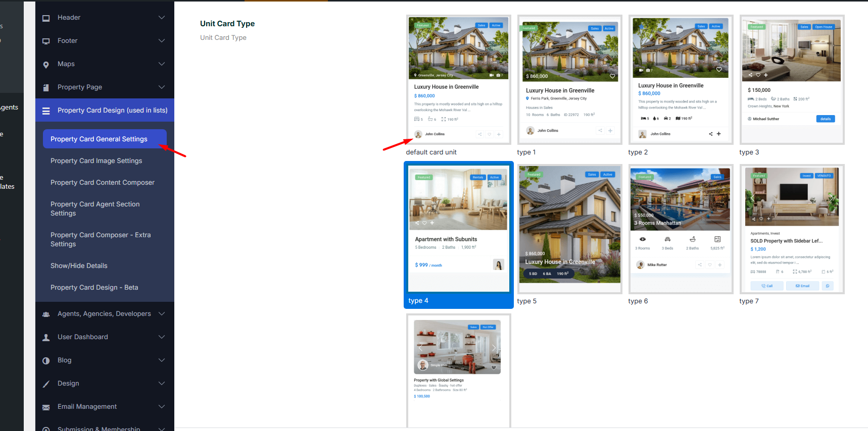Open Property Card Content Composer
Image resolution: width=868 pixels, height=431 pixels.
pos(102,183)
